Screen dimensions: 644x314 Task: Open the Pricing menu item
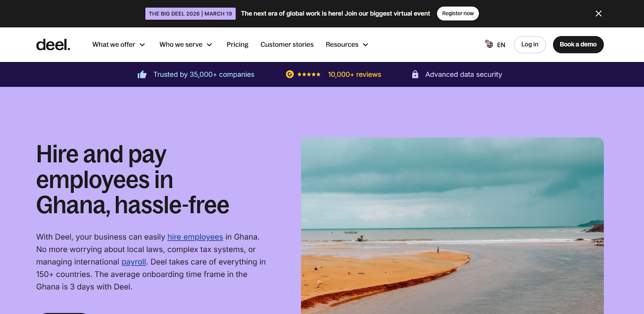237,44
